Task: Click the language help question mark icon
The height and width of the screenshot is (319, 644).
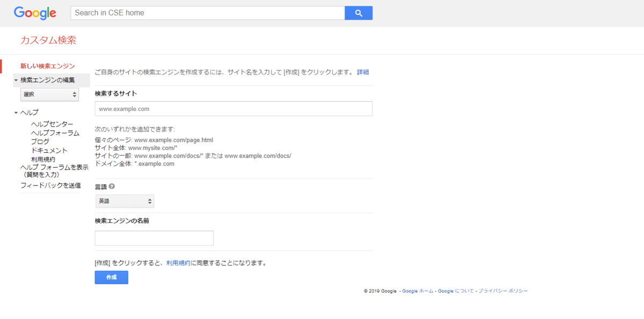Action: click(x=112, y=187)
